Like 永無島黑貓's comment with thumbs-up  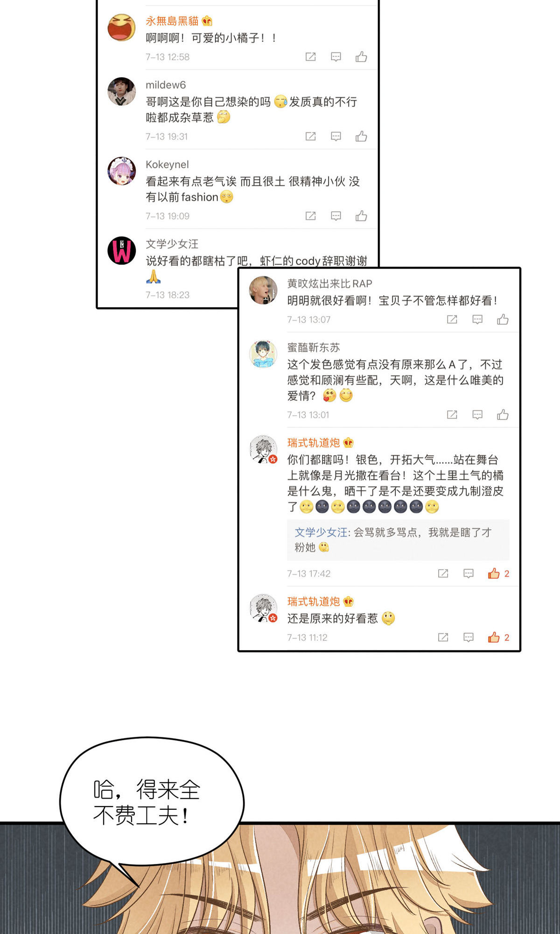361,57
